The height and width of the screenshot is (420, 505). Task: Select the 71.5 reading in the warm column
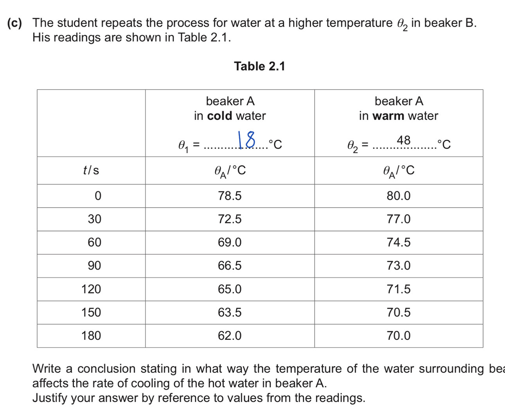[399, 289]
